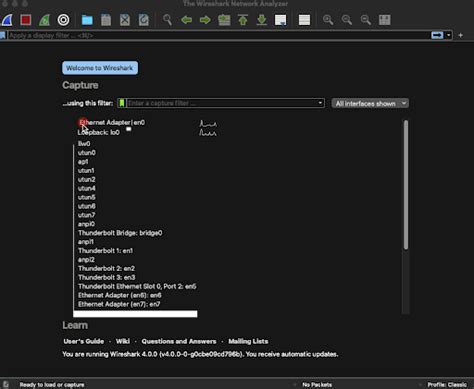Open Mailing Lists link
The image size is (474, 389).
click(x=248, y=341)
